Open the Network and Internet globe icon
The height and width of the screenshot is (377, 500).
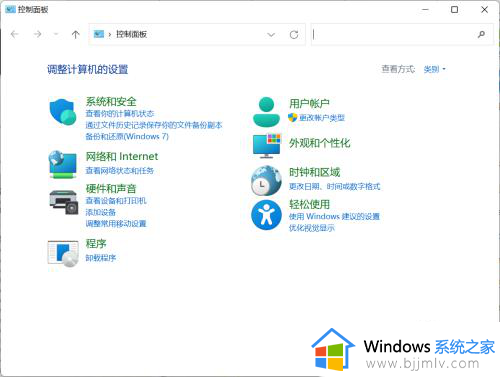[63, 164]
